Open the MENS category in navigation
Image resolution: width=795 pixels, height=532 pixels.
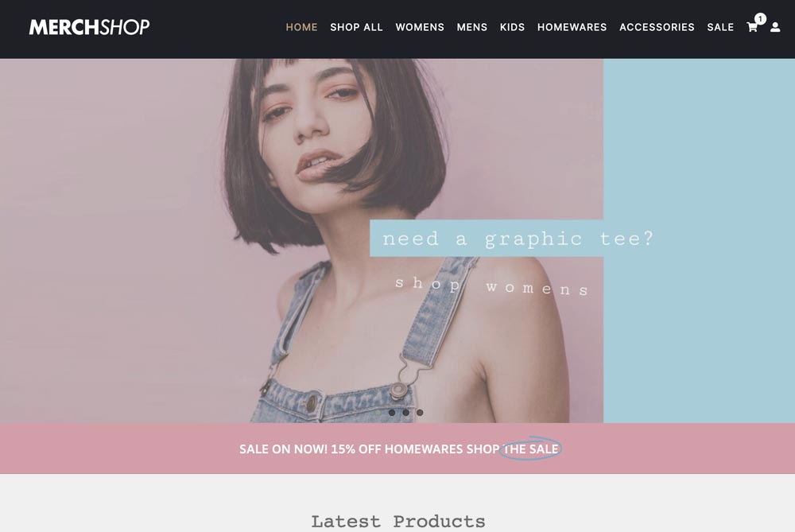pyautogui.click(x=472, y=27)
